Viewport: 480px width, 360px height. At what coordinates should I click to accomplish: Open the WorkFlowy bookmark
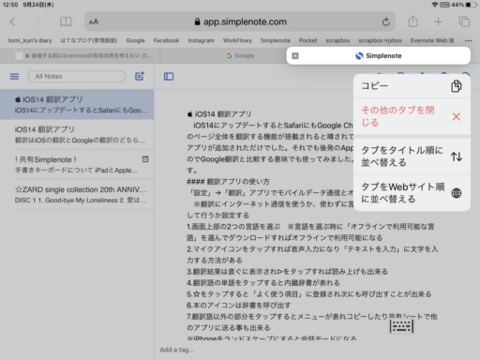237,40
